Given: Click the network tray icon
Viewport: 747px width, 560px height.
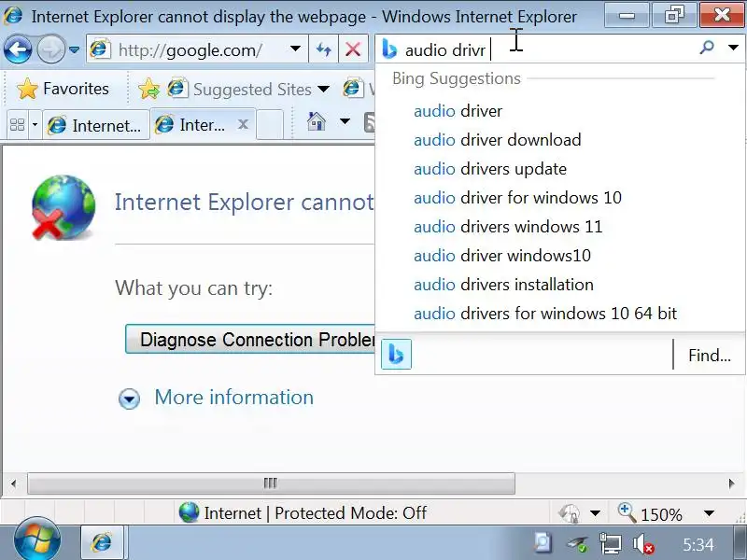Looking at the screenshot, I should [611, 543].
